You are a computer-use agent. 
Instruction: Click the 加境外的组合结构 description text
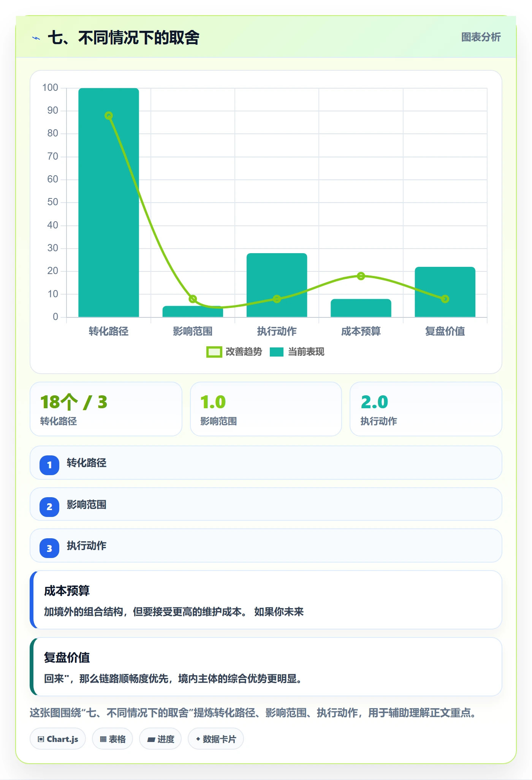174,612
